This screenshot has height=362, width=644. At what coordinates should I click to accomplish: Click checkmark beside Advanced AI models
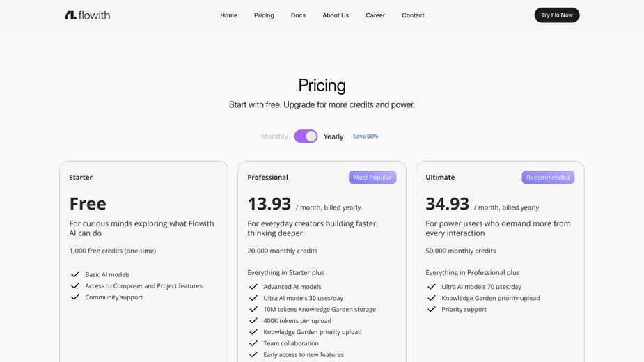253,286
